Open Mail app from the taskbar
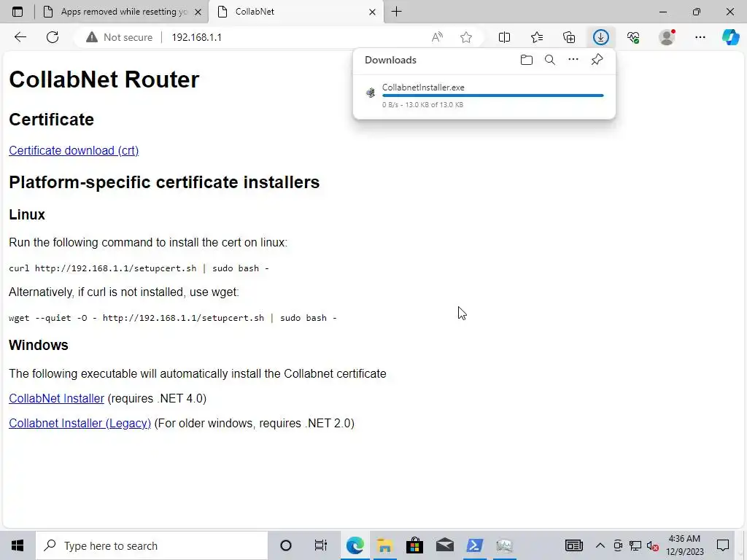 coord(444,545)
